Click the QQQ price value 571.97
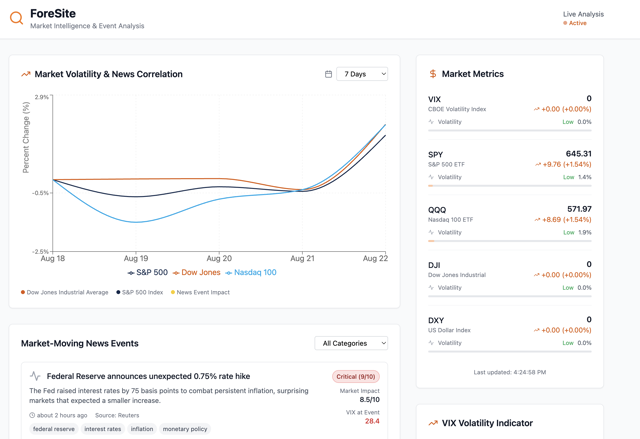This screenshot has height=439, width=640. [579, 209]
